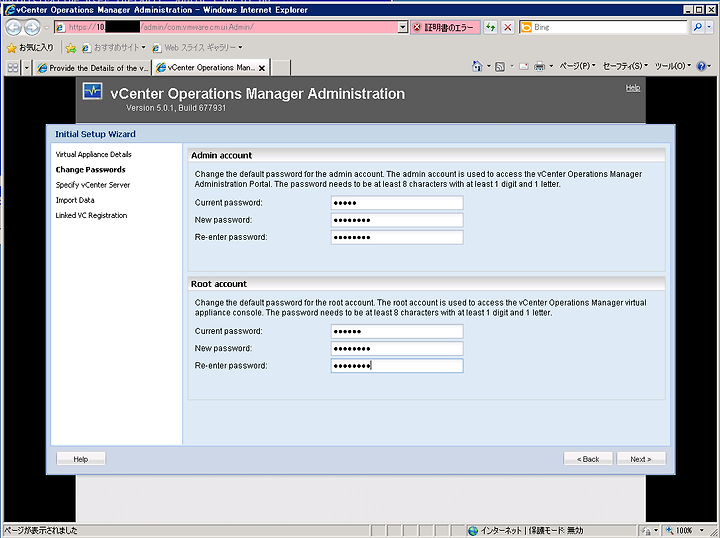Viewport: 720px width, 538px height.
Task: Click the red Stop loading icon
Action: (508, 28)
